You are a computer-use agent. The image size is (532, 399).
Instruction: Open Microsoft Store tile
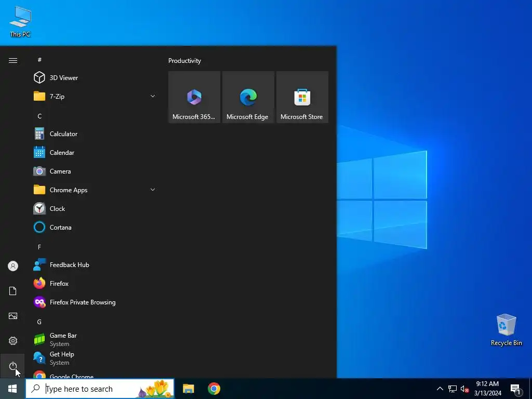(302, 97)
